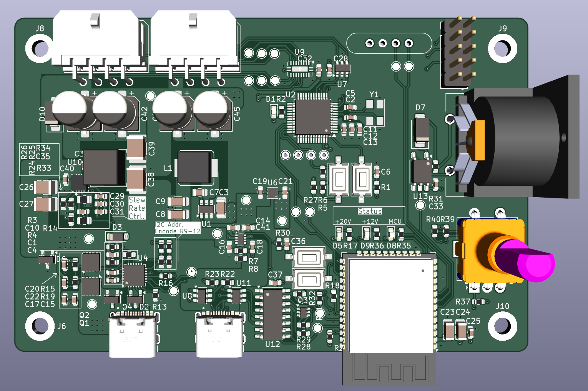
Task: Click the 'MCU' silkscreen label
Action: (x=395, y=221)
